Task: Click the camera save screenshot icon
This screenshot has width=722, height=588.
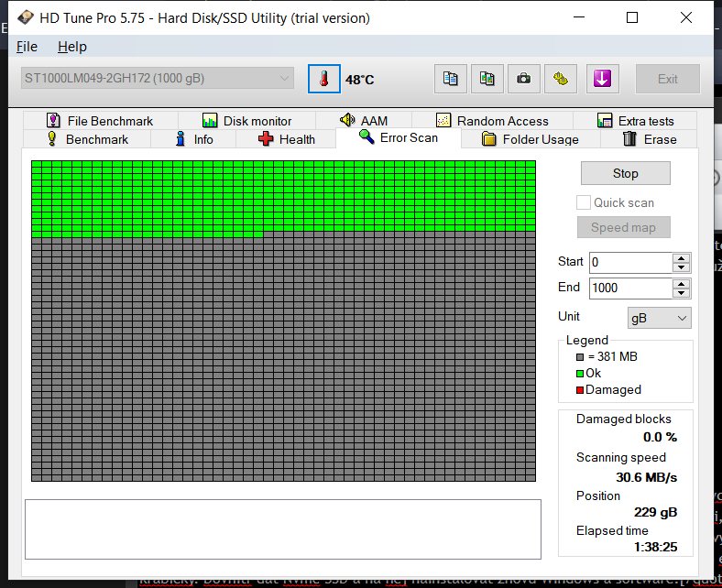Action: (x=523, y=79)
